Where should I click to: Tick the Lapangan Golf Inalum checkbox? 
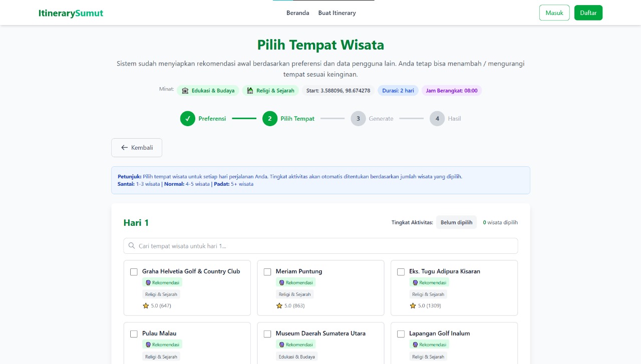click(x=401, y=333)
